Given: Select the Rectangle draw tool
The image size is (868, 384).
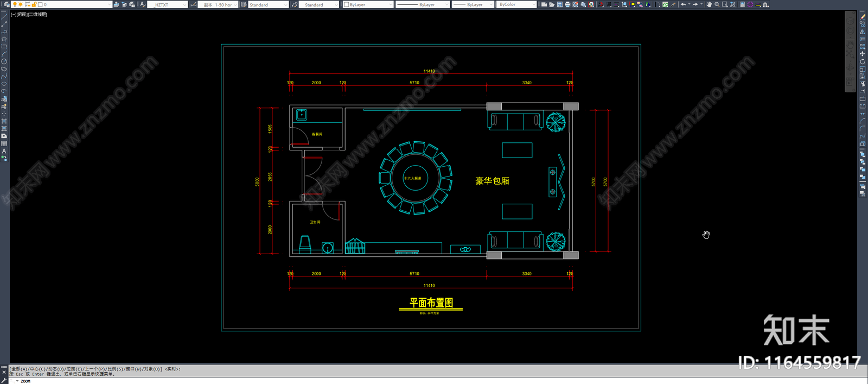Looking at the screenshot, I should [x=4, y=47].
